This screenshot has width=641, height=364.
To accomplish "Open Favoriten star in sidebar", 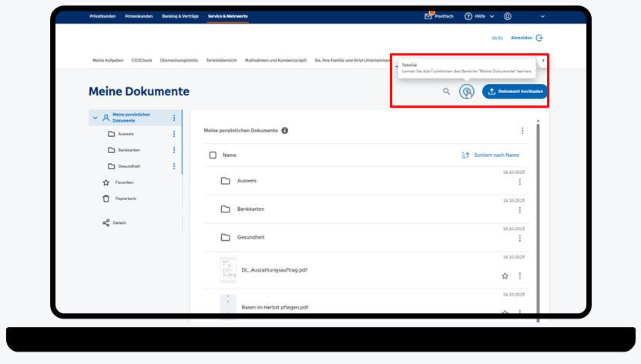I will (x=106, y=182).
